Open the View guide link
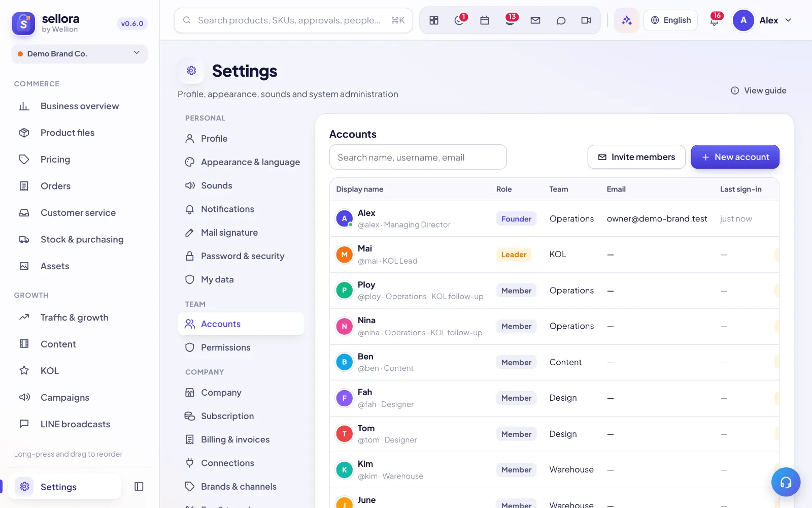This screenshot has width=812, height=508. [x=759, y=90]
